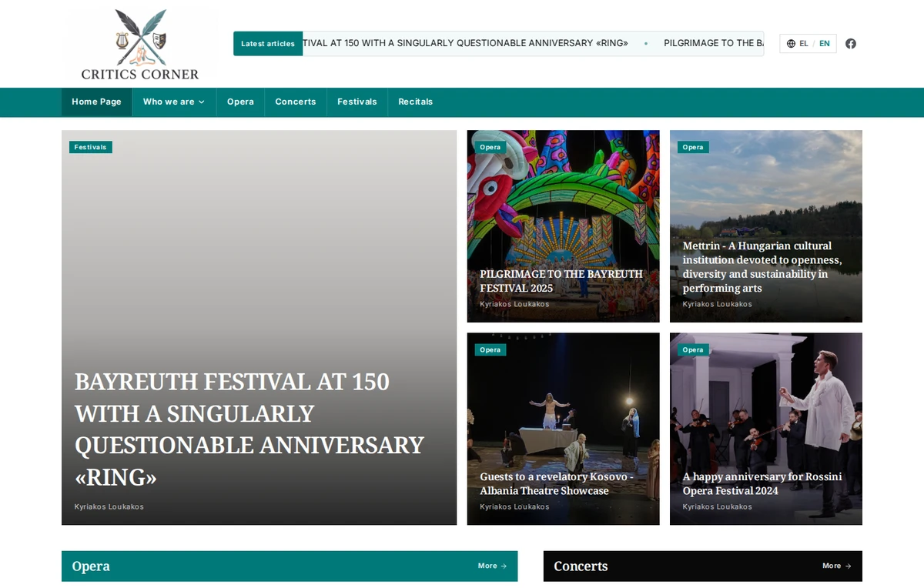The image size is (924, 588).
Task: Open the Facebook page icon
Action: [x=851, y=44]
